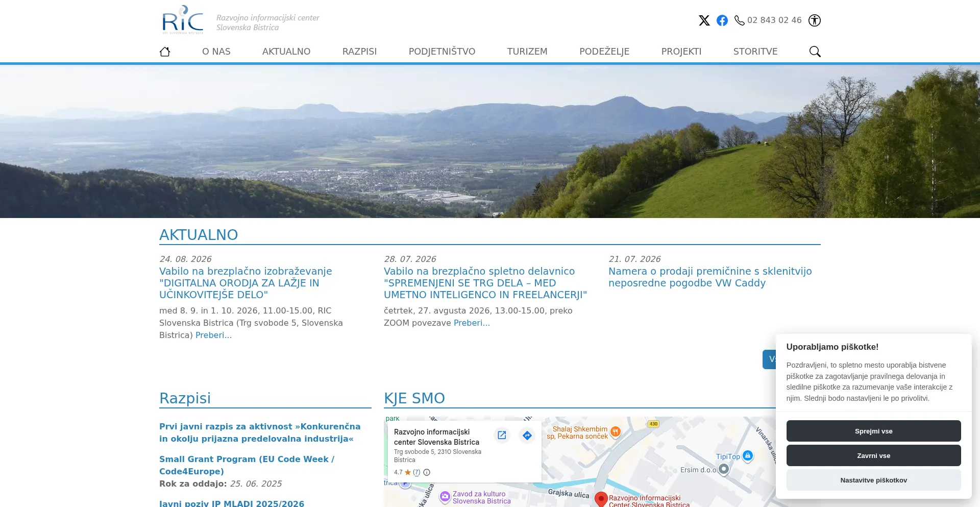Click date text 24. 08. 2026
This screenshot has width=980, height=507.
pyautogui.click(x=185, y=259)
